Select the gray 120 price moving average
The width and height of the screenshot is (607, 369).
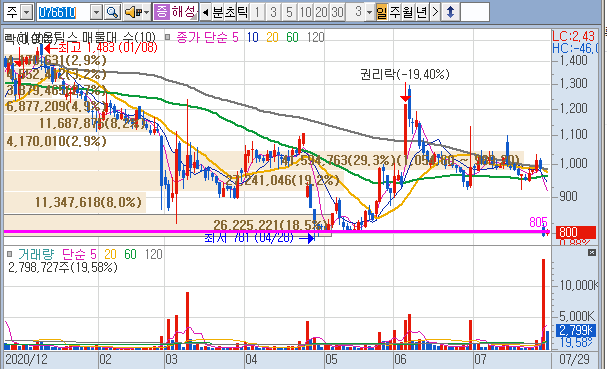[316, 37]
